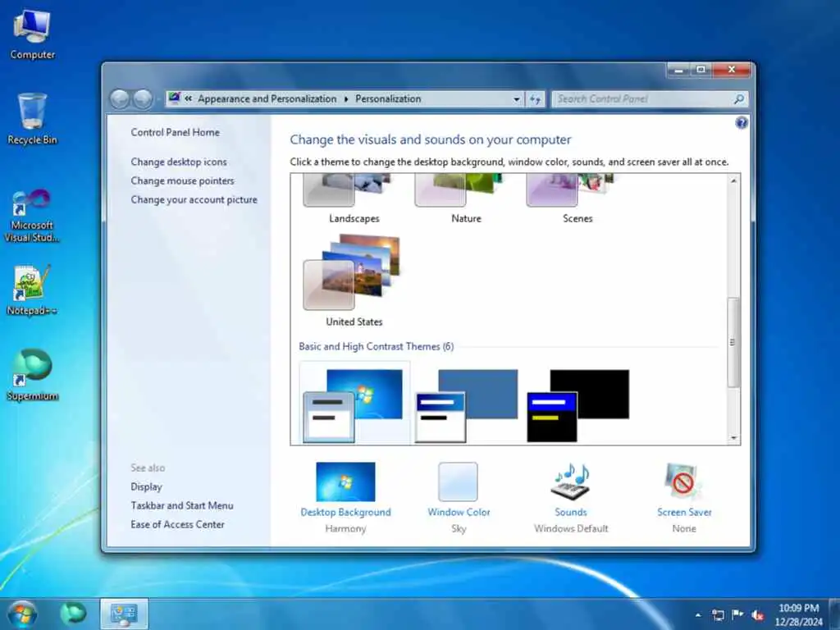840x630 pixels.
Task: Click Show desktop button at taskbar end
Action: point(834,614)
